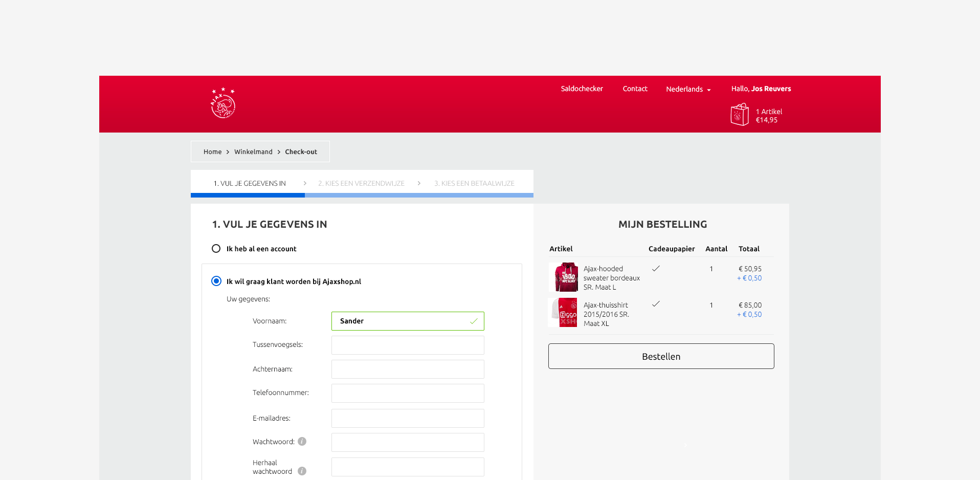The image size is (980, 480).
Task: Click the hooded sweater product thumbnail
Action: [563, 277]
